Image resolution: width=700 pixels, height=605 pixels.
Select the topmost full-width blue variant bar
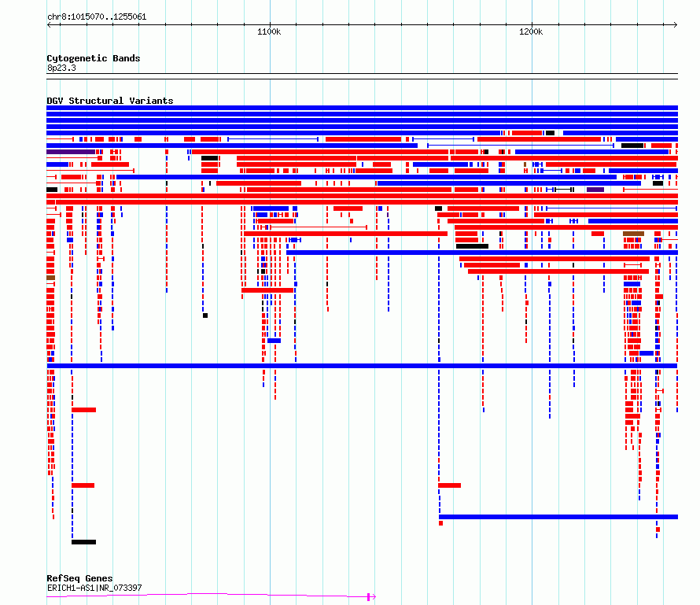(362, 108)
